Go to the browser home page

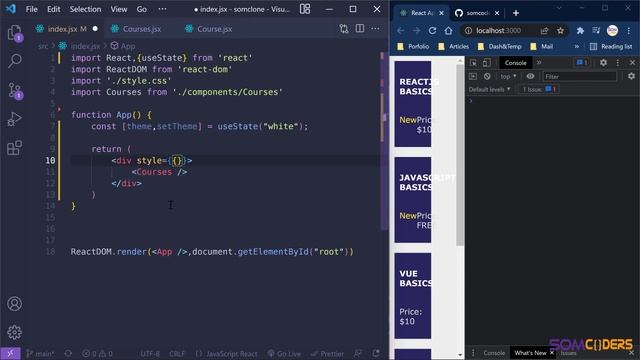click(x=448, y=31)
